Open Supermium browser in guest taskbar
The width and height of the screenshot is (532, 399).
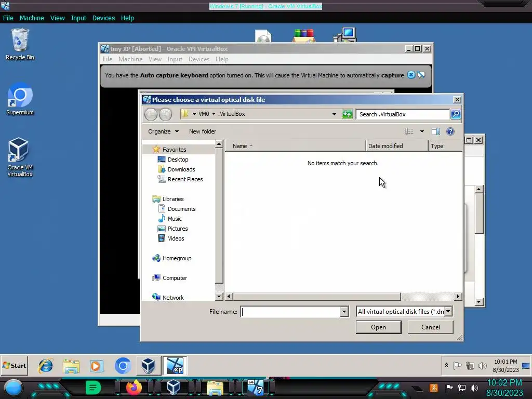(123, 366)
